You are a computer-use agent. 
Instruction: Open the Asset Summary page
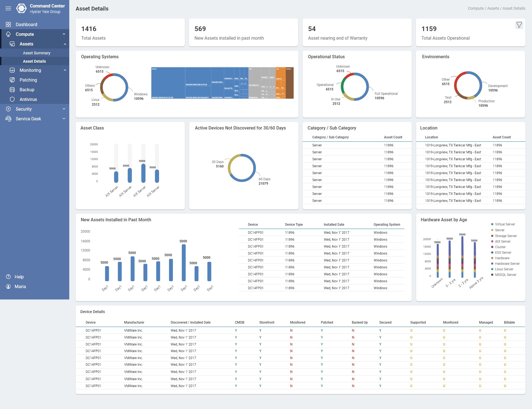tap(37, 53)
